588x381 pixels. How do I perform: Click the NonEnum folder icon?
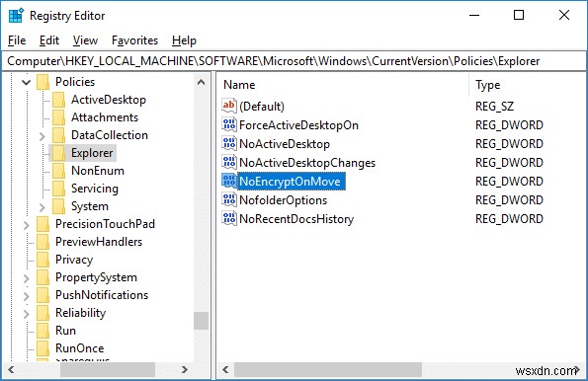[x=58, y=171]
